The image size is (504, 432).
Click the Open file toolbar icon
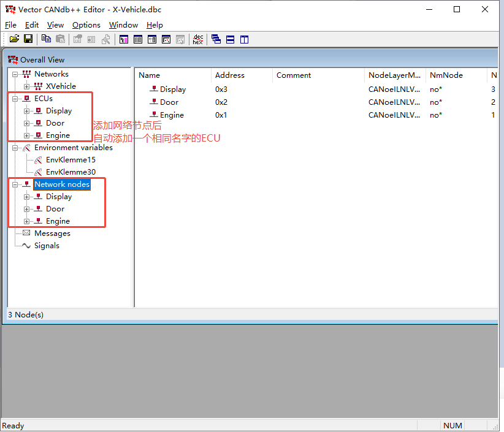(14, 39)
